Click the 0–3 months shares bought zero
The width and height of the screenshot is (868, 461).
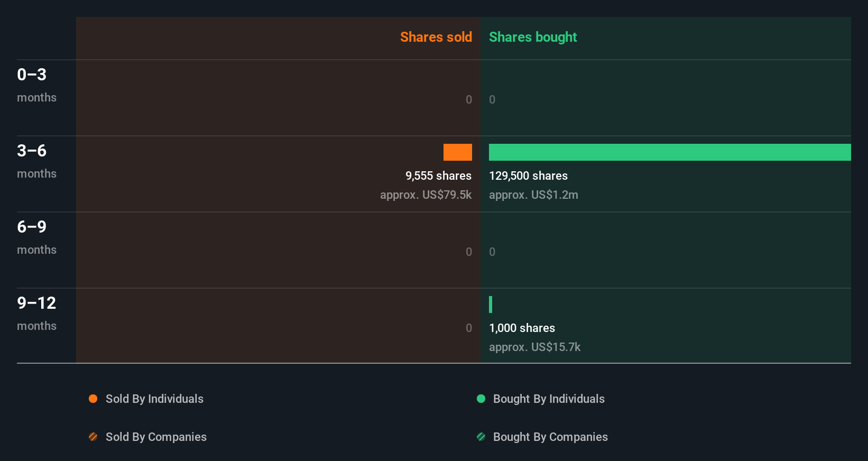[x=492, y=99]
